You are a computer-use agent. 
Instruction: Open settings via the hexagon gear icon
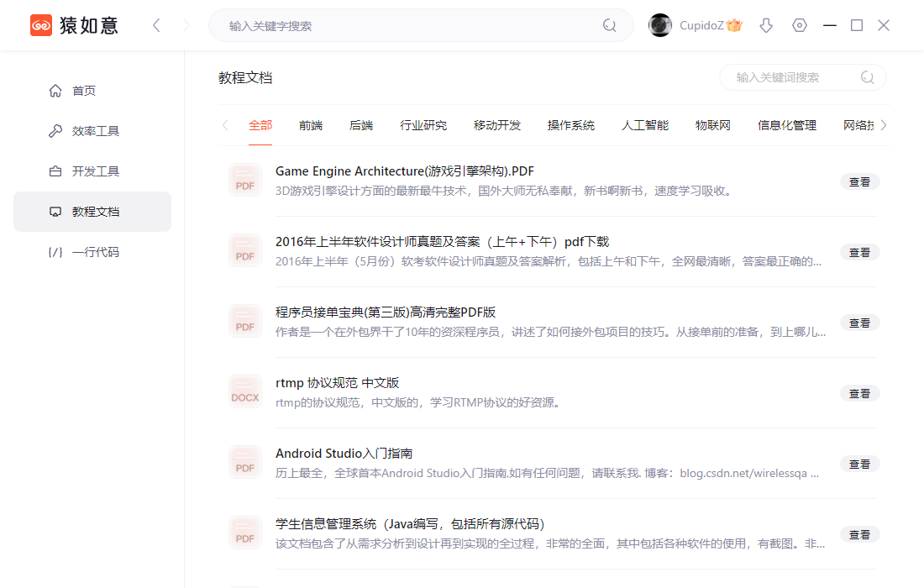(x=799, y=25)
